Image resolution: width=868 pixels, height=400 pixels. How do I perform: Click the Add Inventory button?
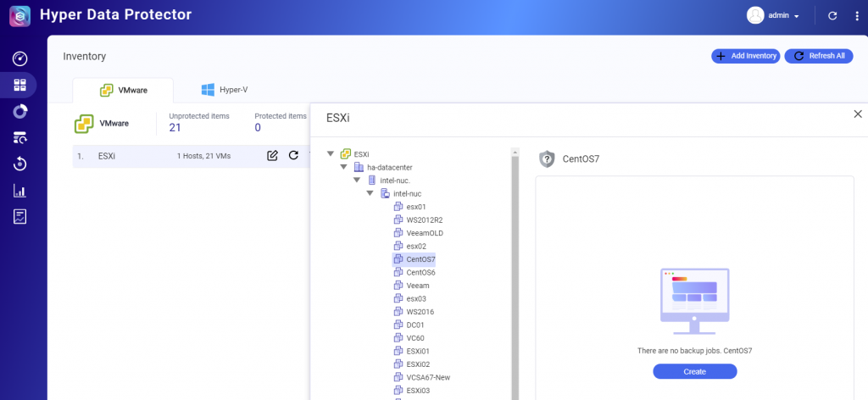click(x=746, y=56)
